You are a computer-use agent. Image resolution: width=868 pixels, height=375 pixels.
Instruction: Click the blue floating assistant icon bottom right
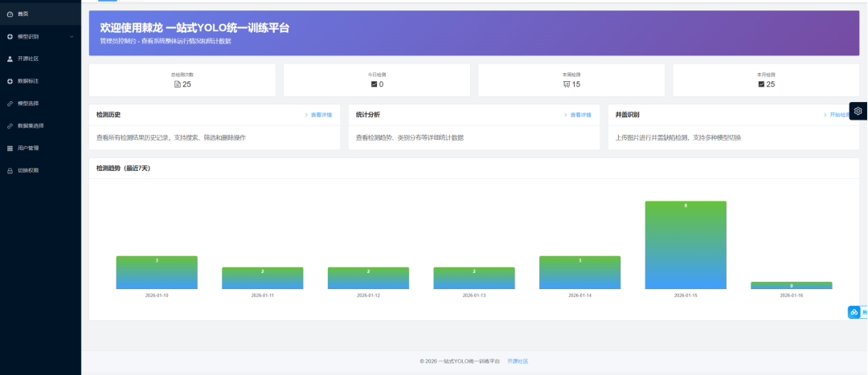coord(854,312)
